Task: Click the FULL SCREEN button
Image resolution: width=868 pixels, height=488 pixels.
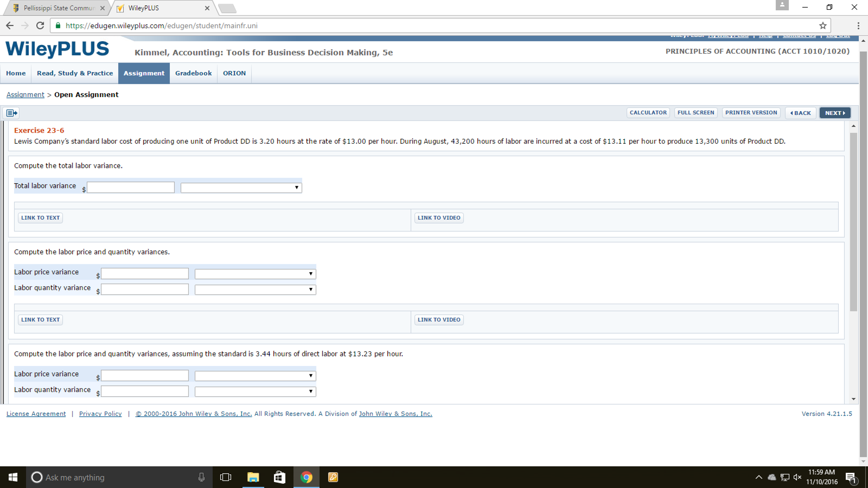Action: click(696, 113)
